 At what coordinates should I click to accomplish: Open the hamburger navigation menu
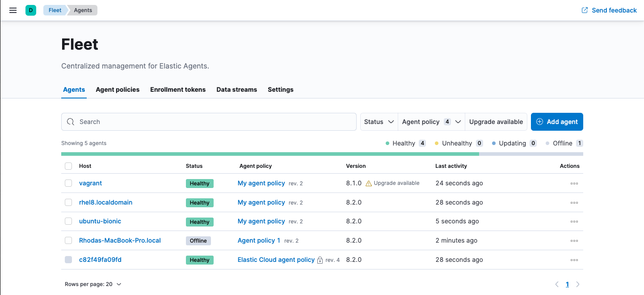coord(13,10)
